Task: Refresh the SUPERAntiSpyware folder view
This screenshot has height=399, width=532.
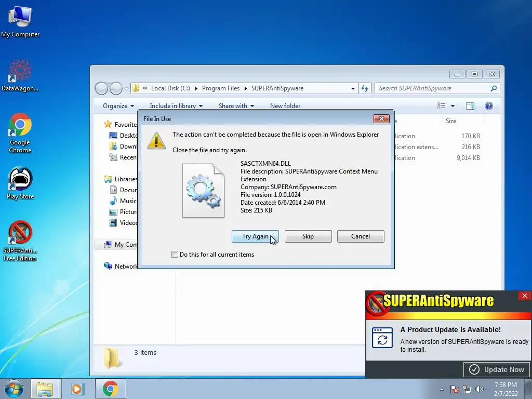Action: coord(365,88)
